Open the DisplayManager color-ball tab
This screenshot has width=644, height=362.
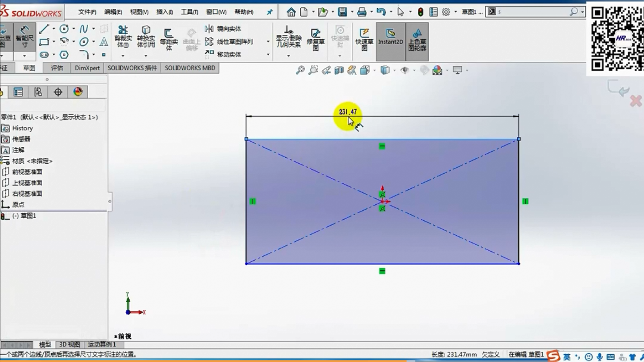[x=78, y=92]
